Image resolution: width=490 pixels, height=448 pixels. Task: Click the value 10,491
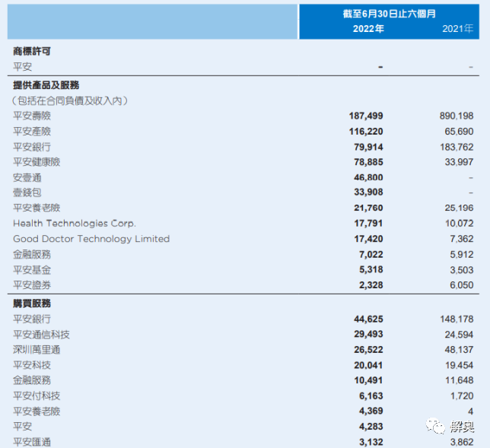[x=368, y=380]
